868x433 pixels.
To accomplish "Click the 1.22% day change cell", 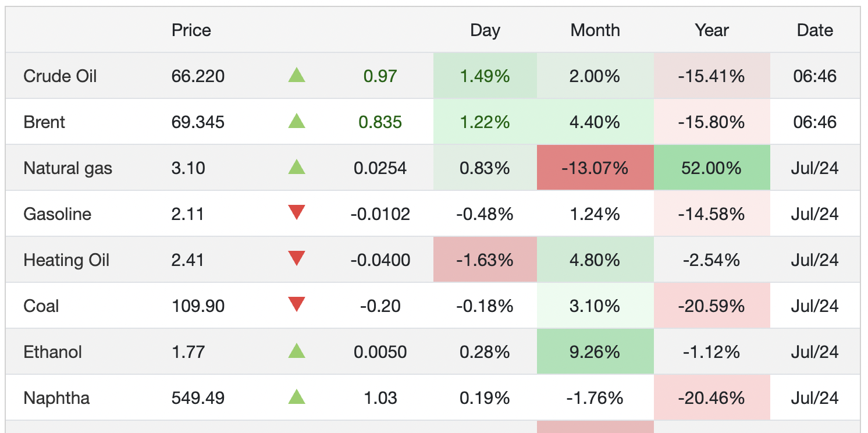I will tap(485, 122).
